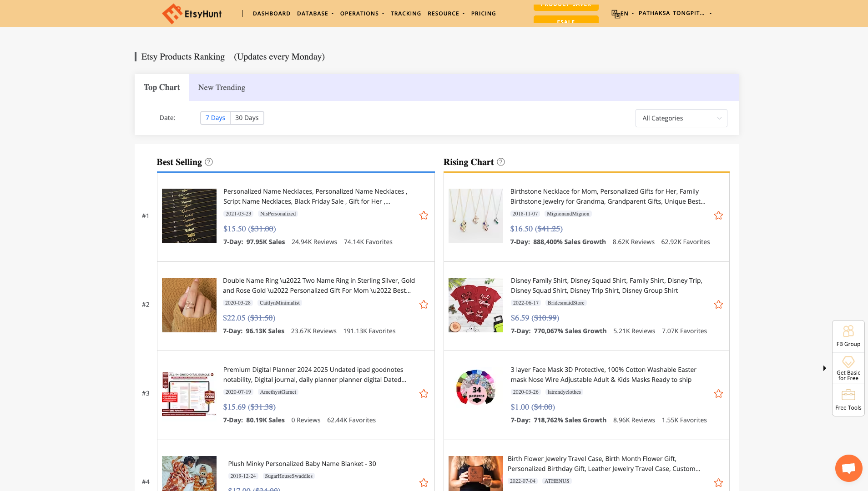Select the 30 Days date filter
This screenshot has height=491, width=868.
pos(247,118)
